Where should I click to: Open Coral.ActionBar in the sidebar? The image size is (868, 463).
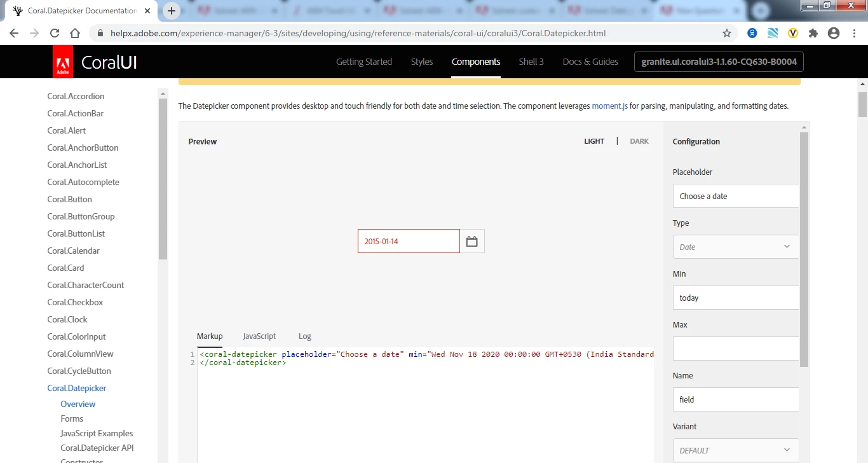[x=75, y=113]
